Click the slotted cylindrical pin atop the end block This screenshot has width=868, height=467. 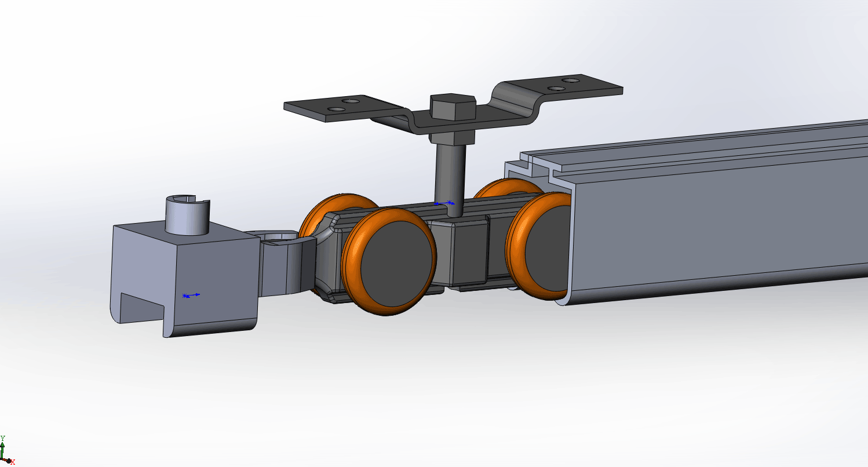coord(188,214)
